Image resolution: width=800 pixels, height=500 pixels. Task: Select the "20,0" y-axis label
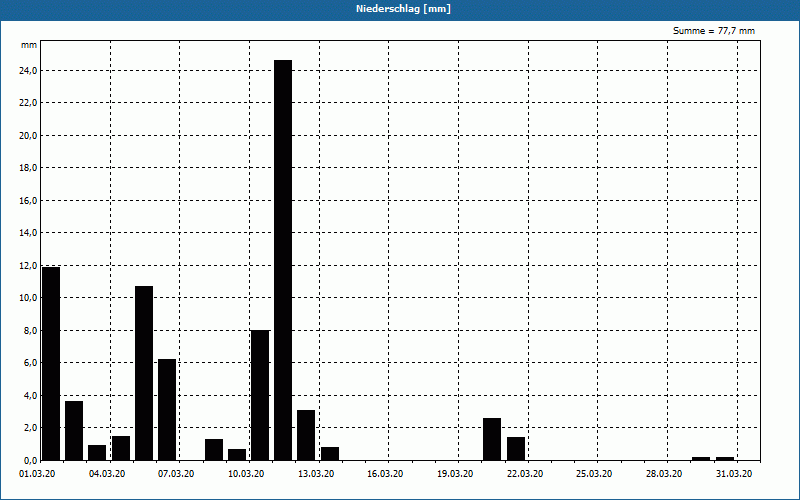click(28, 136)
